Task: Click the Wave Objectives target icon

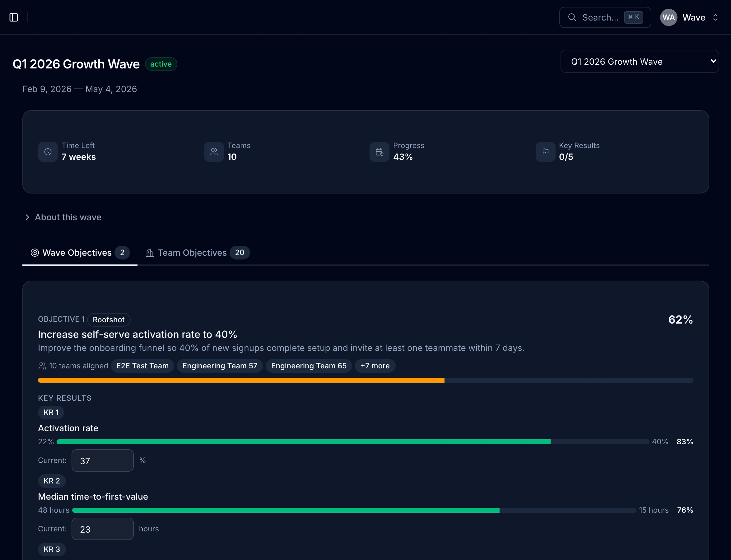Action: tap(35, 253)
